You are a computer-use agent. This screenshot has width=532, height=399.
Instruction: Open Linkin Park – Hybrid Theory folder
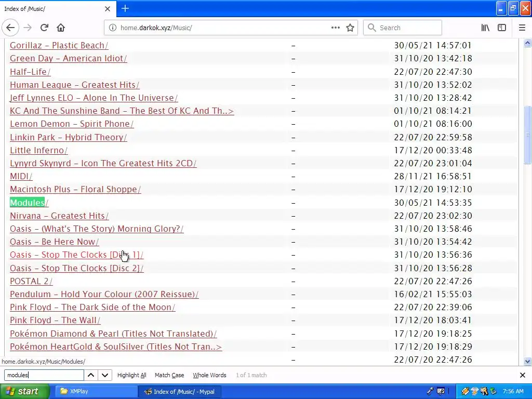point(68,137)
